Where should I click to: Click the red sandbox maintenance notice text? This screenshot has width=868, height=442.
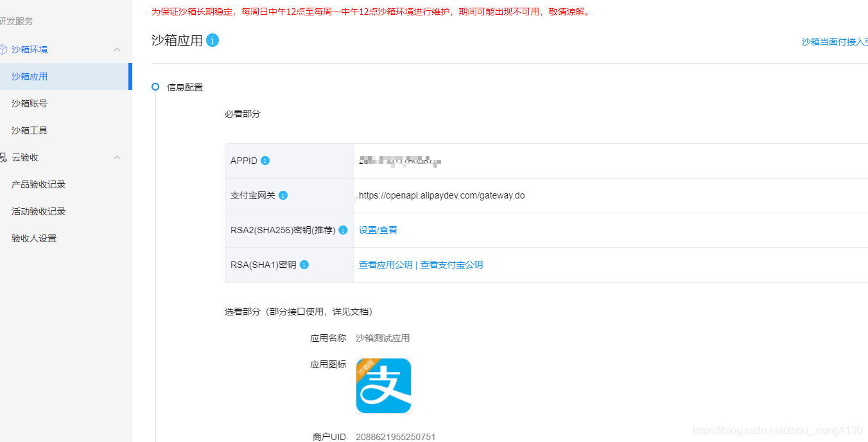coord(370,12)
